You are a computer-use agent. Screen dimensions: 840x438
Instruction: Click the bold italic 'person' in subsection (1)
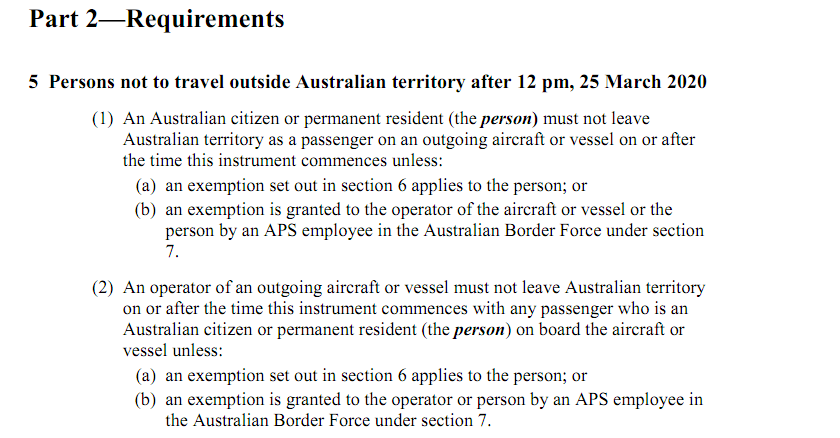pos(506,119)
